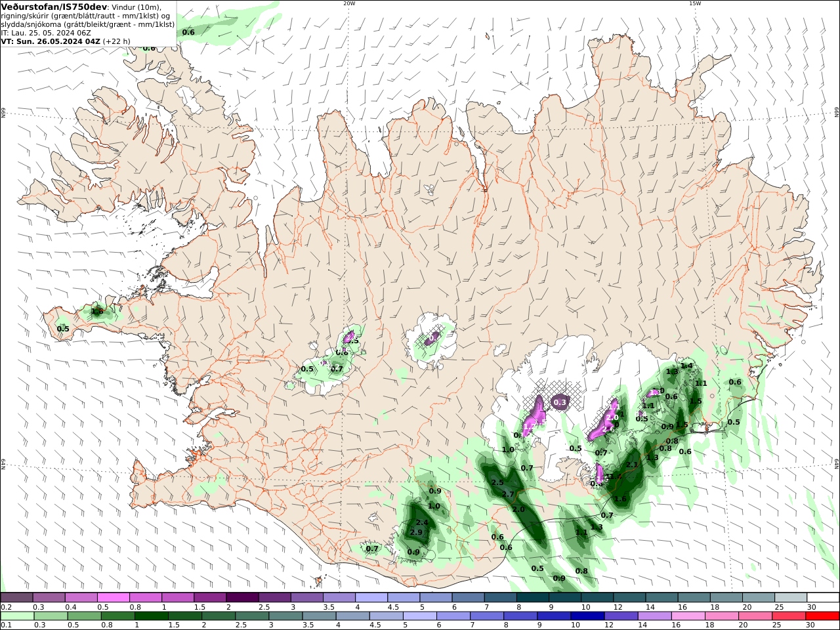
Task: Click the '20W' longitude label
Action: [x=349, y=3]
